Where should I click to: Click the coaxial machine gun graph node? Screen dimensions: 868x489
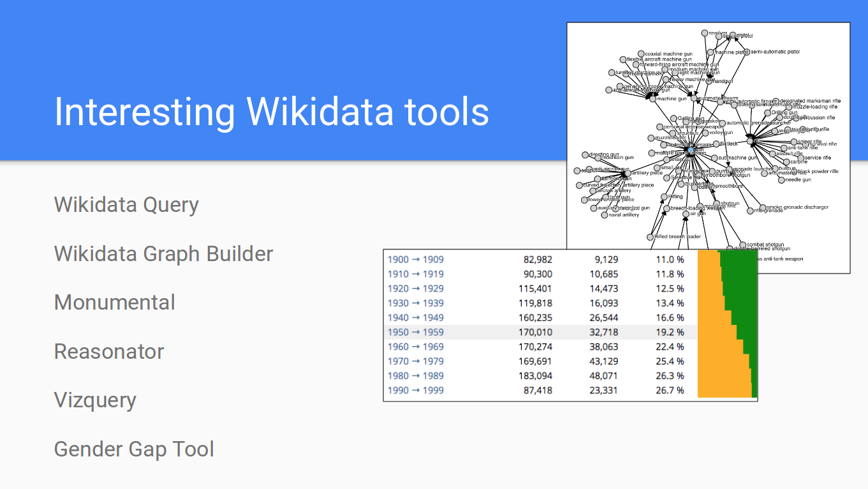coord(642,54)
